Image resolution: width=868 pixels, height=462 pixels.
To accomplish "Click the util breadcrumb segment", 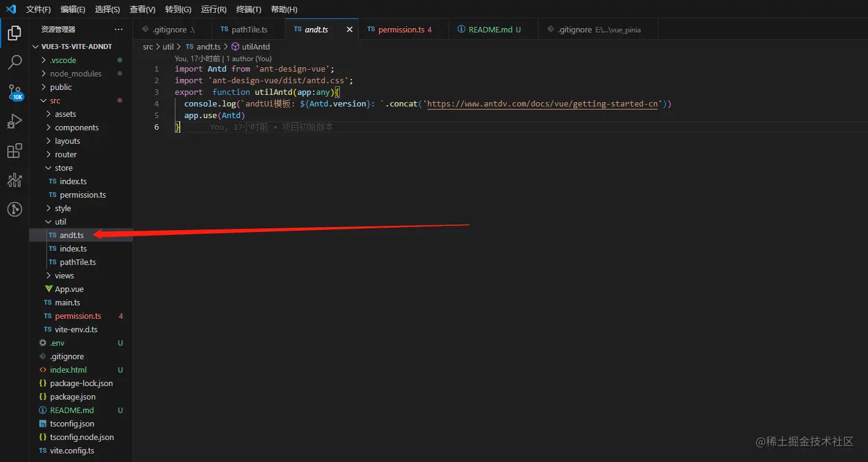I will click(x=168, y=47).
